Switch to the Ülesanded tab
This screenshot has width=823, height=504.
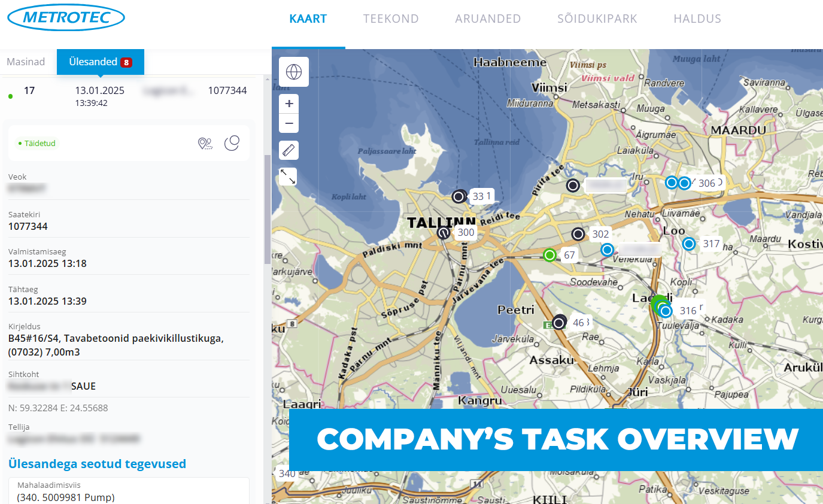tap(100, 62)
